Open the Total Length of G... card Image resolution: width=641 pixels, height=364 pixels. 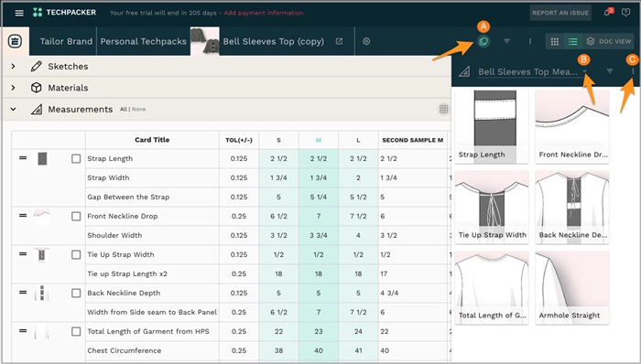point(492,287)
